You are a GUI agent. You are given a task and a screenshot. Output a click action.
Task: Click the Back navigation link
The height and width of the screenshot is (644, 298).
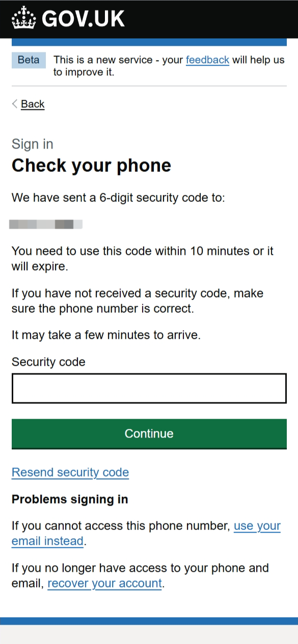[33, 104]
